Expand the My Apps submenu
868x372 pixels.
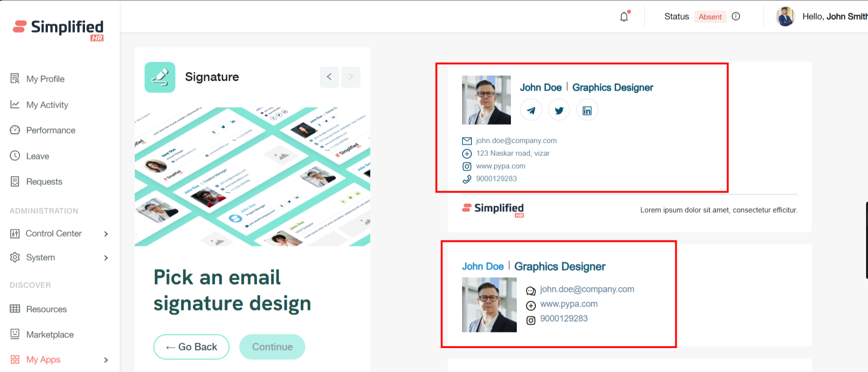(x=106, y=360)
